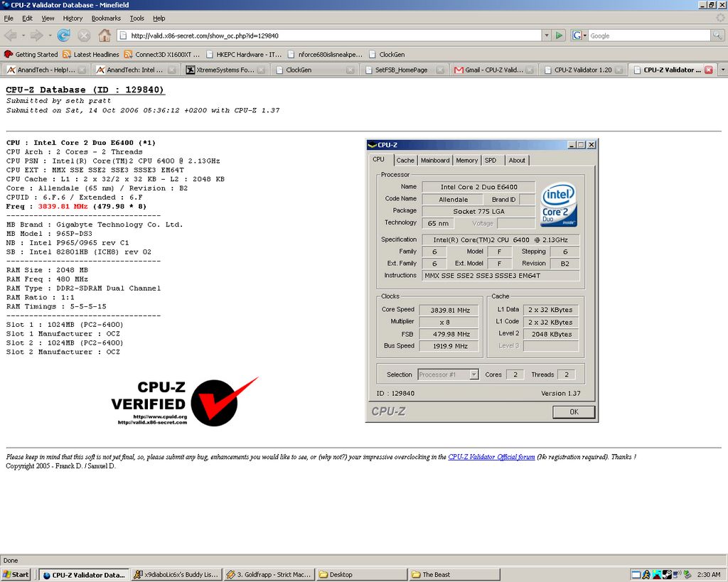This screenshot has height=582, width=728.
Task: Switch to the SetFSB_HomePage tab
Action: [x=404, y=70]
